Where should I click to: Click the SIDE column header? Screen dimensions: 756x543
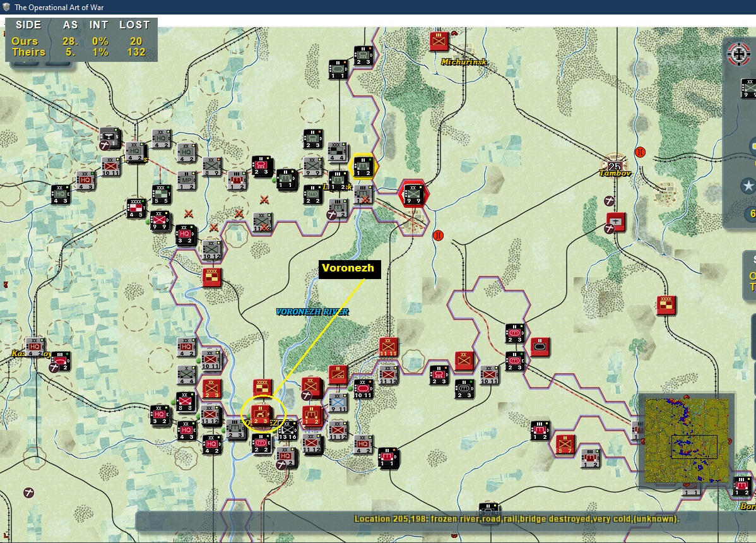[x=28, y=25]
